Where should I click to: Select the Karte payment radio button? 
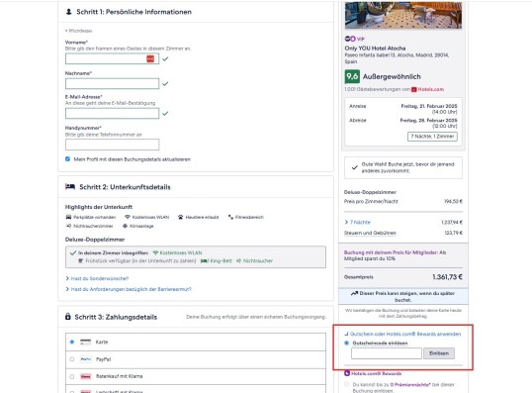pyautogui.click(x=72, y=343)
